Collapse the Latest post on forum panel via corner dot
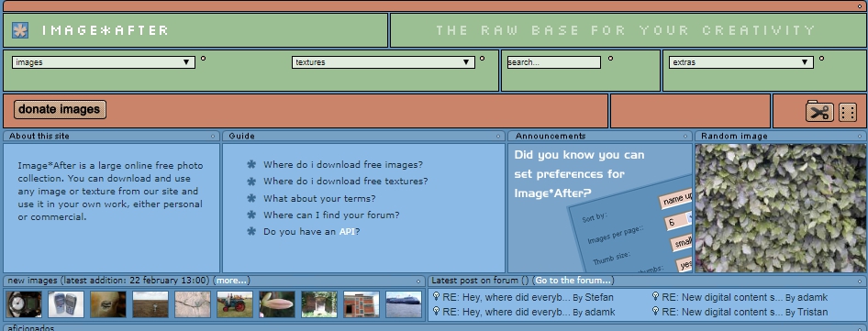868x331 pixels. pos(860,281)
